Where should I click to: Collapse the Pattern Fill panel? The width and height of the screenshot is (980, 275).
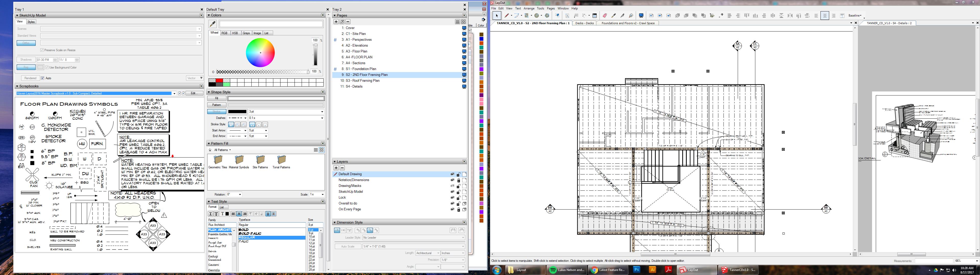tap(209, 144)
